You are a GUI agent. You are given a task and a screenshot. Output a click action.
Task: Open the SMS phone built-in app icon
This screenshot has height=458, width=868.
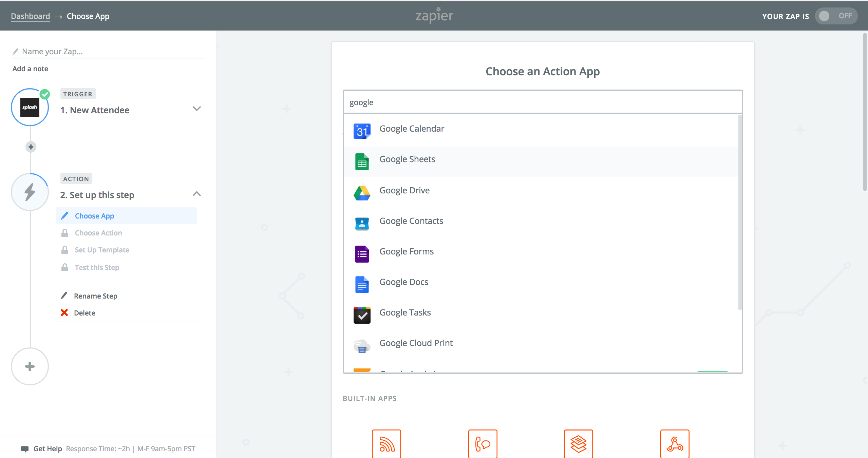click(x=483, y=444)
